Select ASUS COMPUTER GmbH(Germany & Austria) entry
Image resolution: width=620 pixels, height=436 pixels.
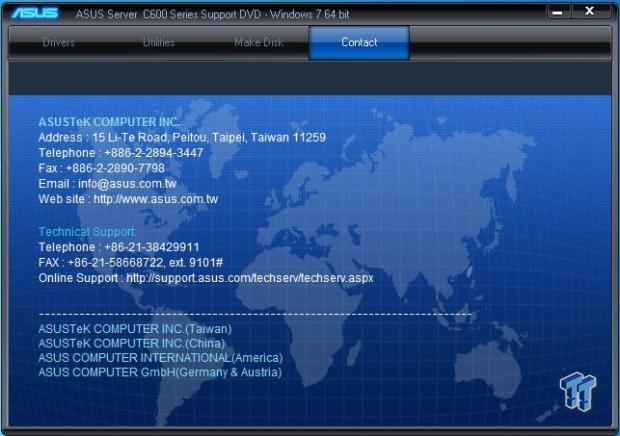160,372
